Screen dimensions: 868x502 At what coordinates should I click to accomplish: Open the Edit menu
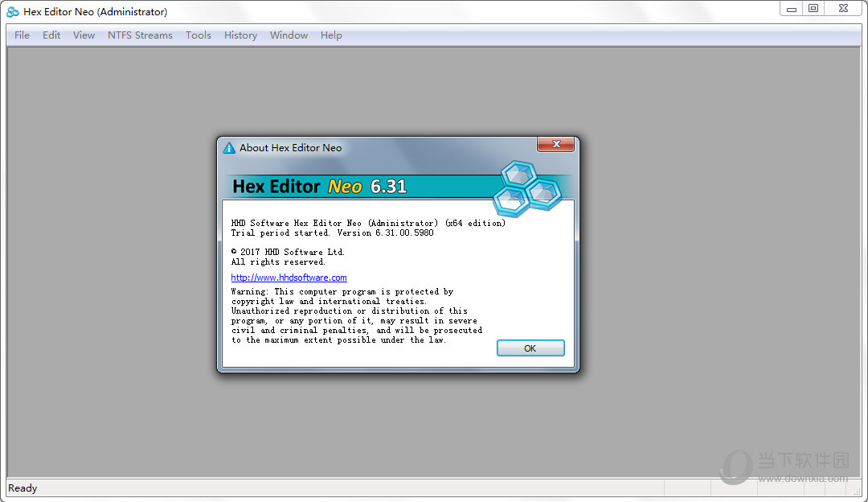click(51, 35)
